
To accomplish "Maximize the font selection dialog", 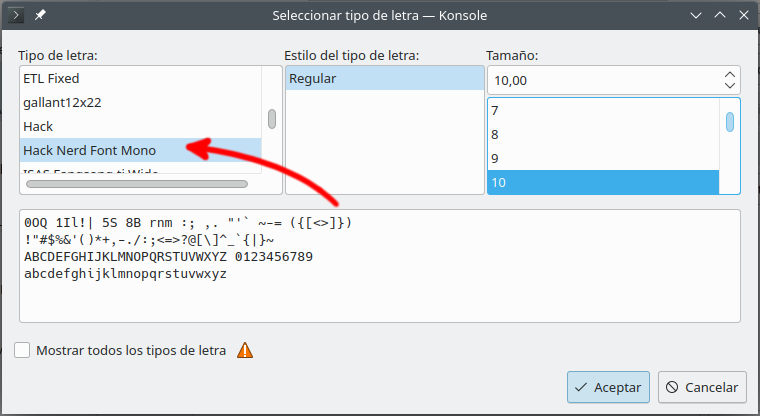I will (x=720, y=16).
